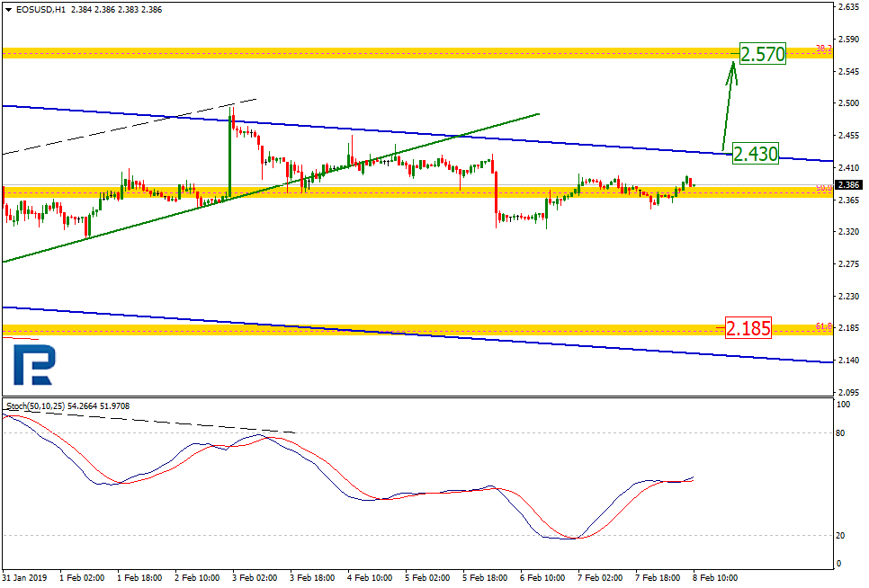Select the green 2.570 target price label
The width and height of the screenshot is (869, 588).
762,54
